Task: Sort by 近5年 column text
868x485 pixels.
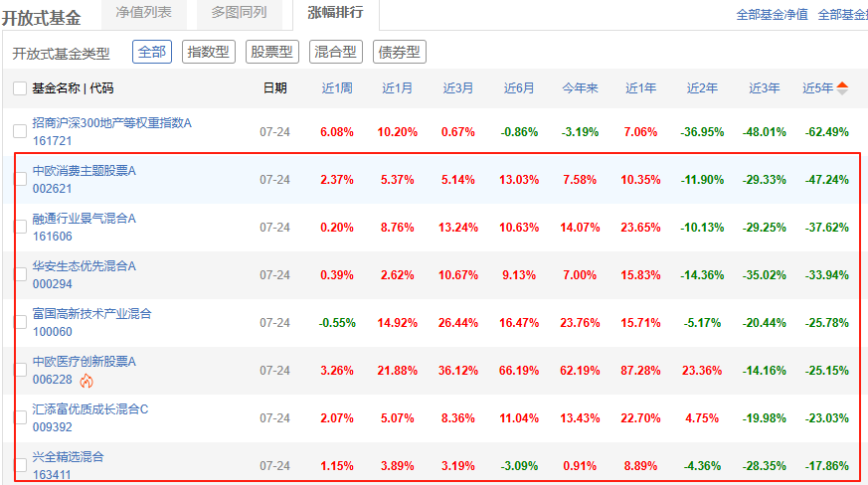Action: [817, 88]
